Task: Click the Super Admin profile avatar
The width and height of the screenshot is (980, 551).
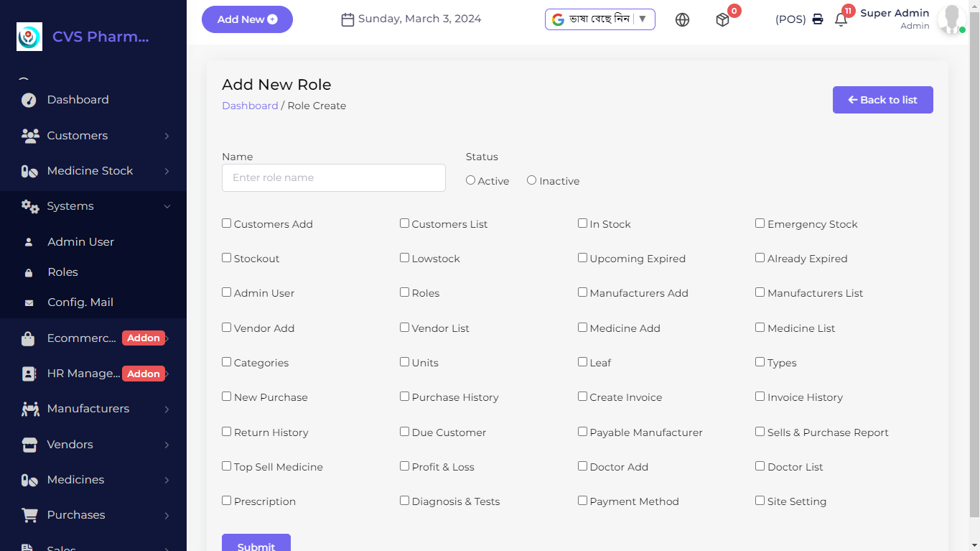Action: pyautogui.click(x=951, y=19)
